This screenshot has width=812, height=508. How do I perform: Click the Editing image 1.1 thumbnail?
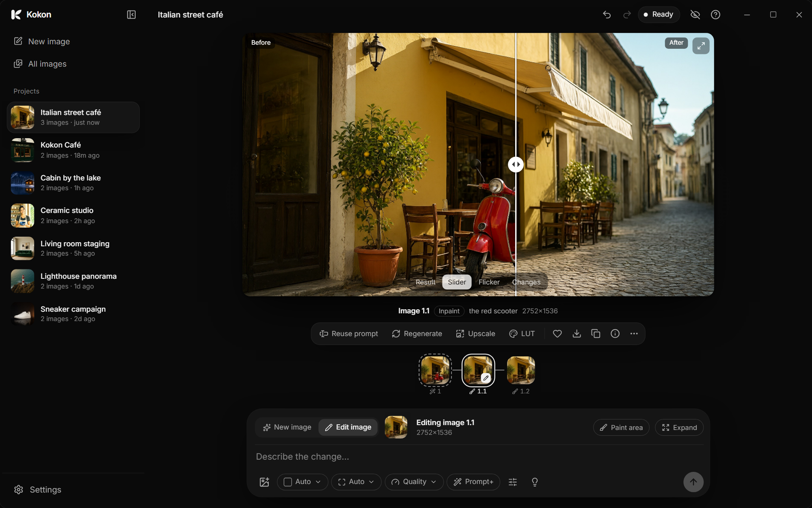pos(396,427)
